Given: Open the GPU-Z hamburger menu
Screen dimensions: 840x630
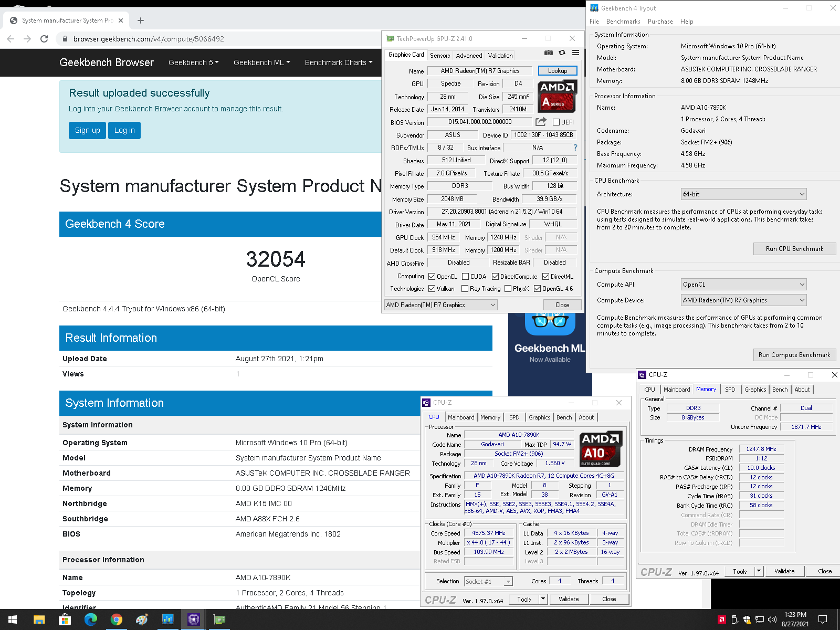Looking at the screenshot, I should tap(575, 52).
